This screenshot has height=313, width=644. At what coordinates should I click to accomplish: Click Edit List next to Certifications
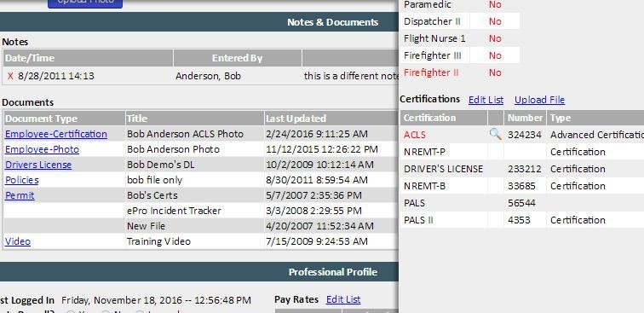coord(486,100)
